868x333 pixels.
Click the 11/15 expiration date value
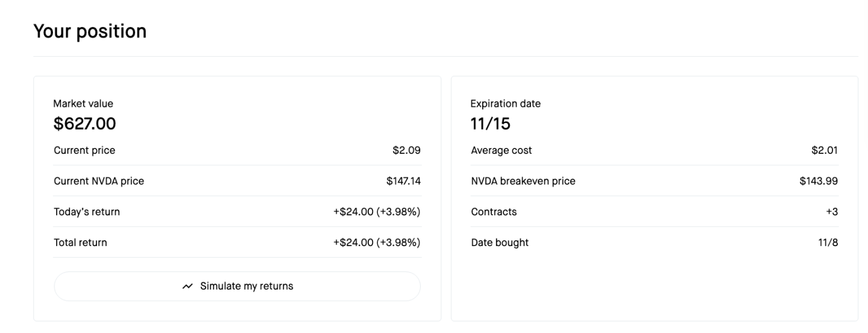(x=490, y=124)
